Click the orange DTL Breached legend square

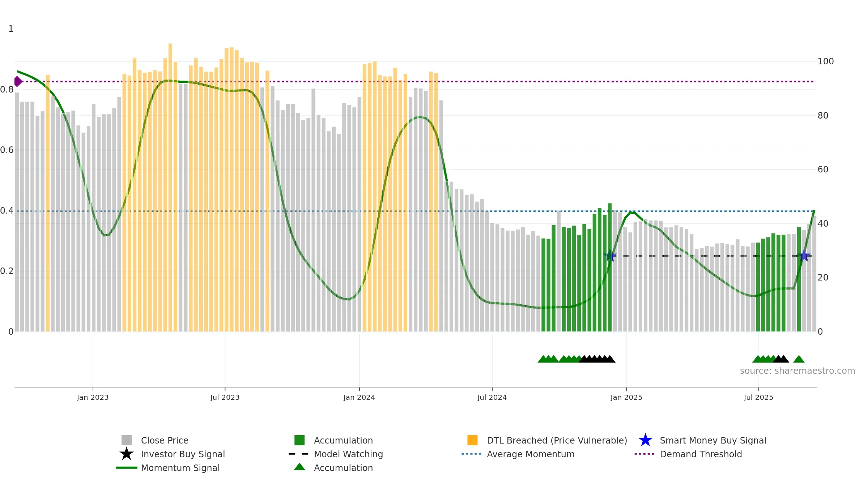click(x=472, y=440)
